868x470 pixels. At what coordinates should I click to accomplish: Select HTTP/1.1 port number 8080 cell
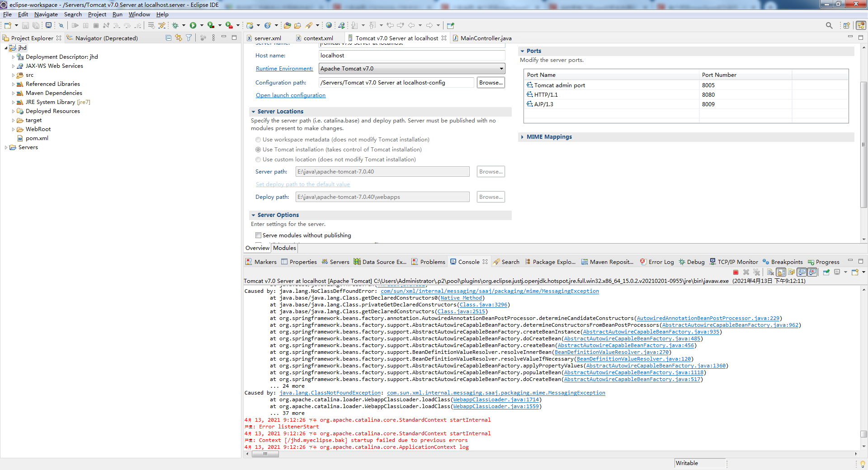tap(745, 95)
